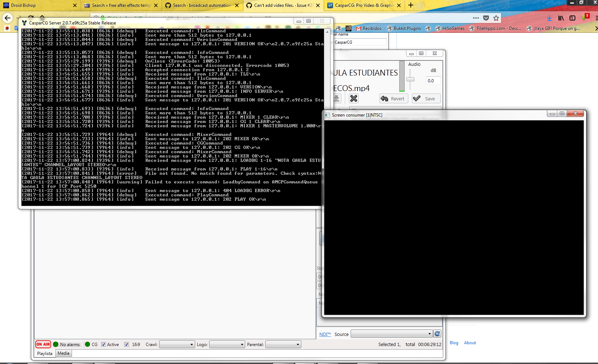Click the CasparCG channel name field
This screenshot has height=364, width=598.
[360, 42]
